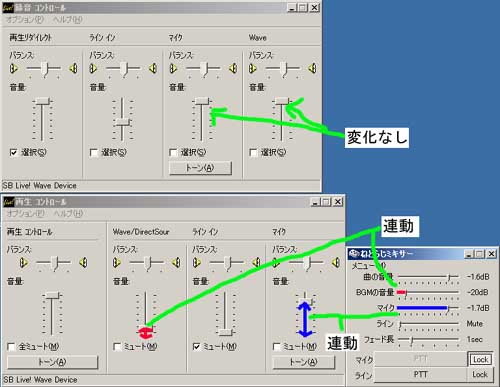Click '-1.7dB' value in mixer
The image size is (500, 387).
click(478, 308)
